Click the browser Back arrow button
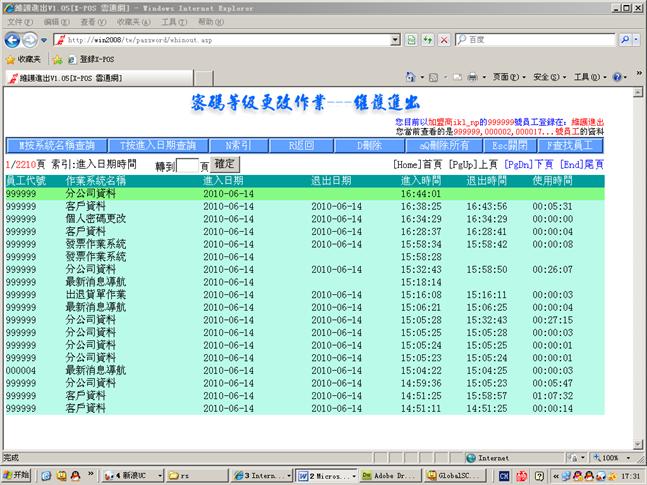Screen dimensions: 647x485 (x=13, y=39)
